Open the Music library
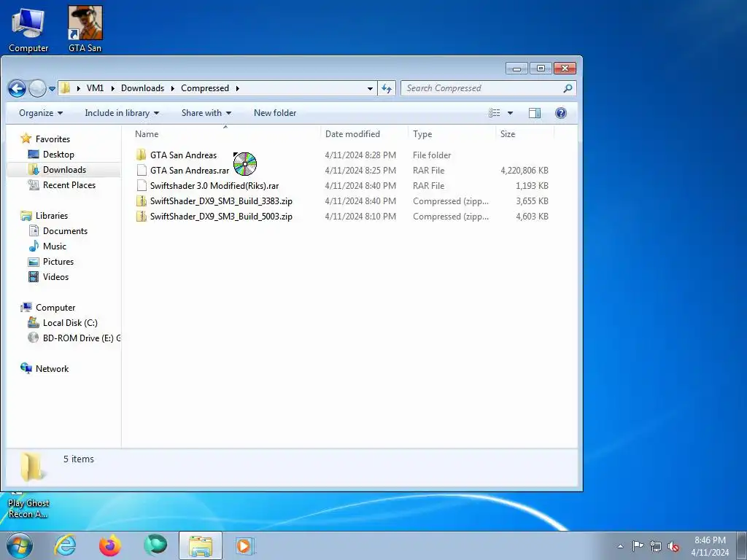This screenshot has height=560, width=747. (54, 246)
